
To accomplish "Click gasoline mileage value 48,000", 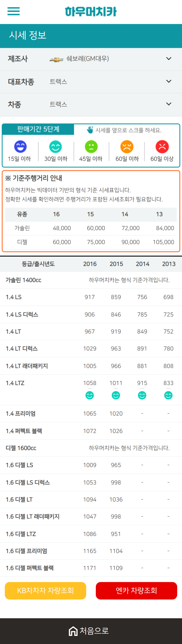I will [x=62, y=228].
